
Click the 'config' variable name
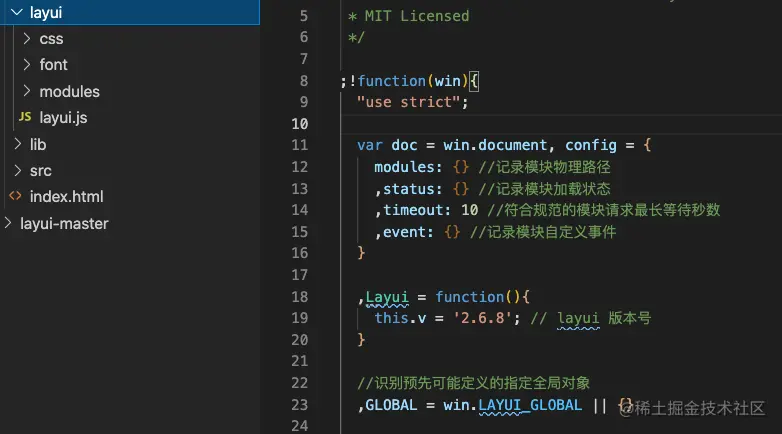[x=590, y=145]
